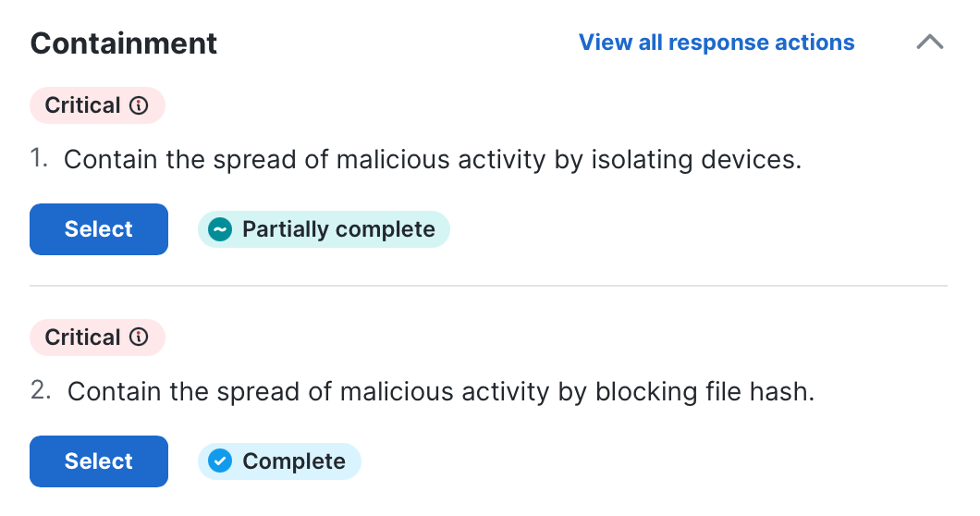Image resolution: width=980 pixels, height=516 pixels.
Task: Click the Critical label above the file hash step
Action: (82, 338)
